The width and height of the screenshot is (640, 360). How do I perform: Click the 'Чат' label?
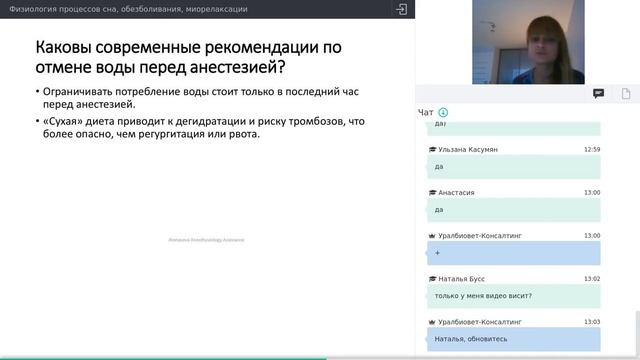pos(425,112)
